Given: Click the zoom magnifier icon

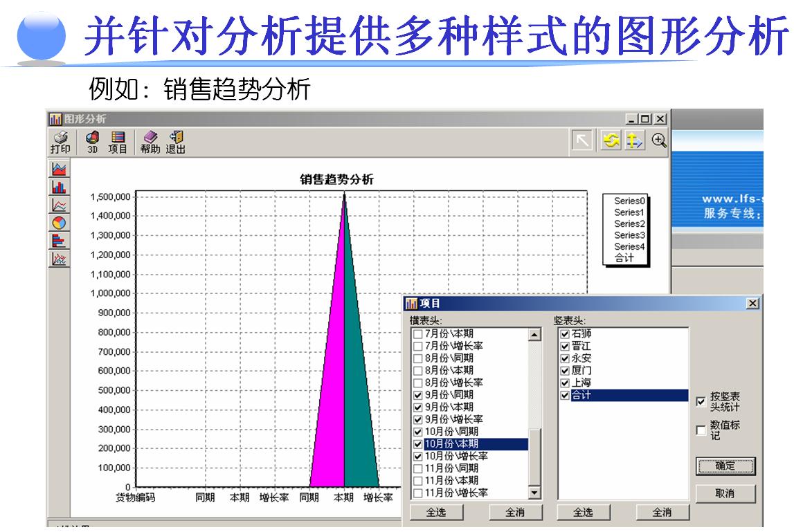Looking at the screenshot, I should pyautogui.click(x=659, y=140).
